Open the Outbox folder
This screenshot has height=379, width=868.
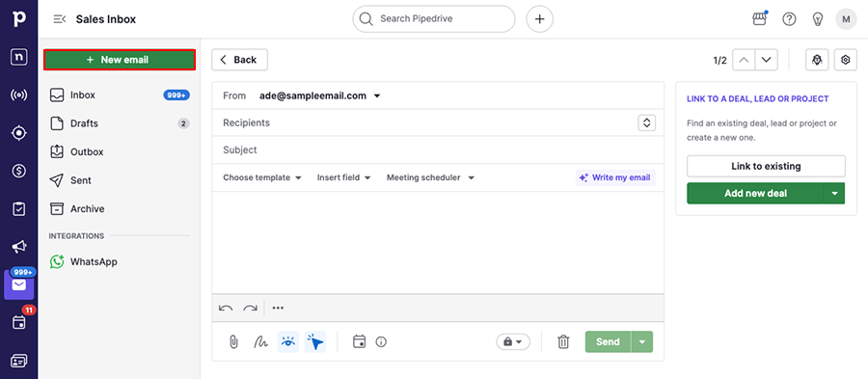click(x=119, y=151)
